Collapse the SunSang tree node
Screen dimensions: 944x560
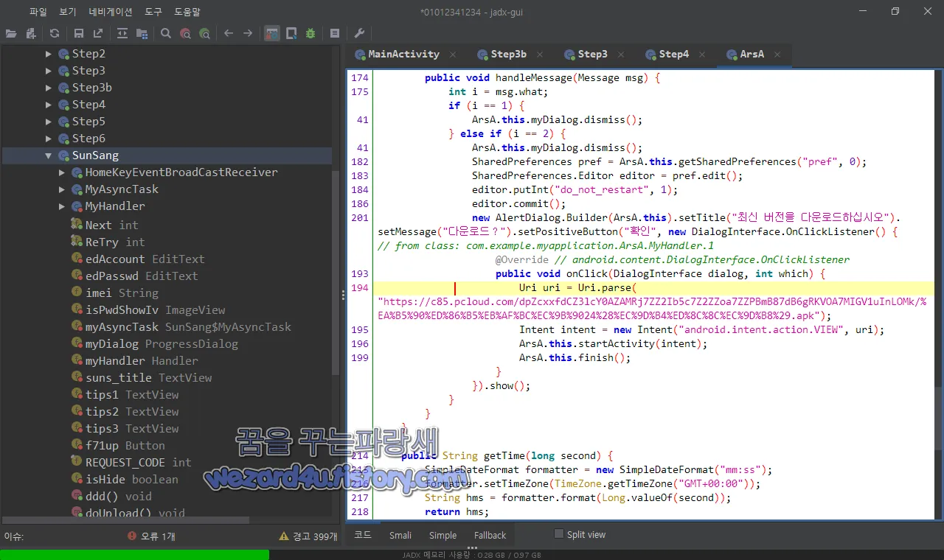point(49,155)
